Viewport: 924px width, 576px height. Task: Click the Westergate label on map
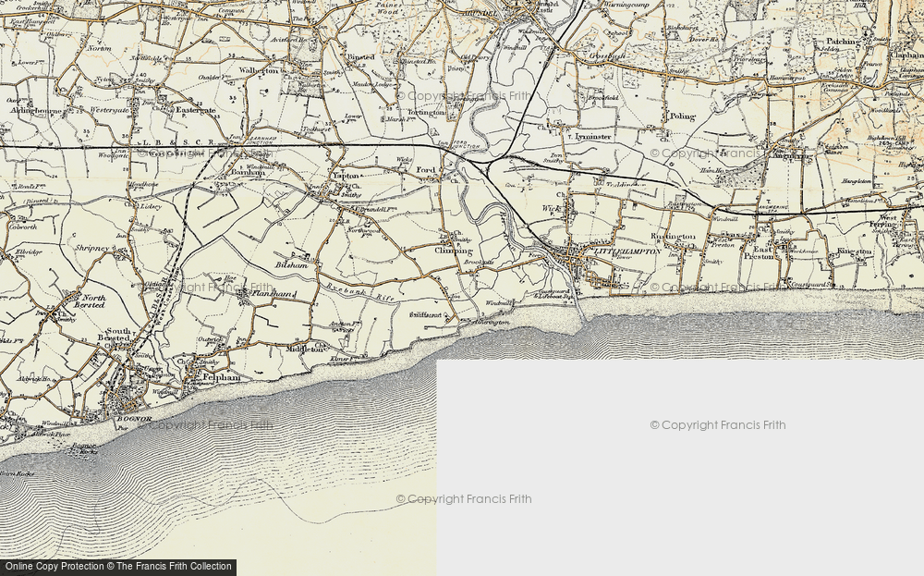(110, 110)
